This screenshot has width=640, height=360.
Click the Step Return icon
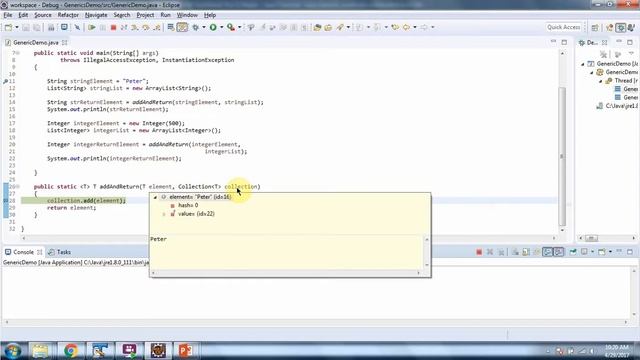click(x=156, y=27)
